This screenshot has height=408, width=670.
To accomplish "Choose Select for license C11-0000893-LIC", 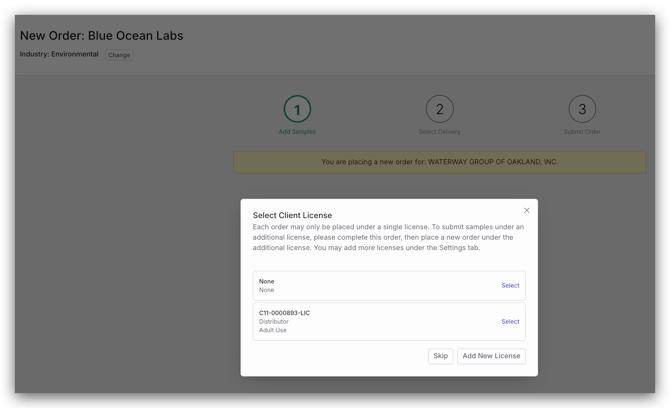I will click(x=510, y=322).
